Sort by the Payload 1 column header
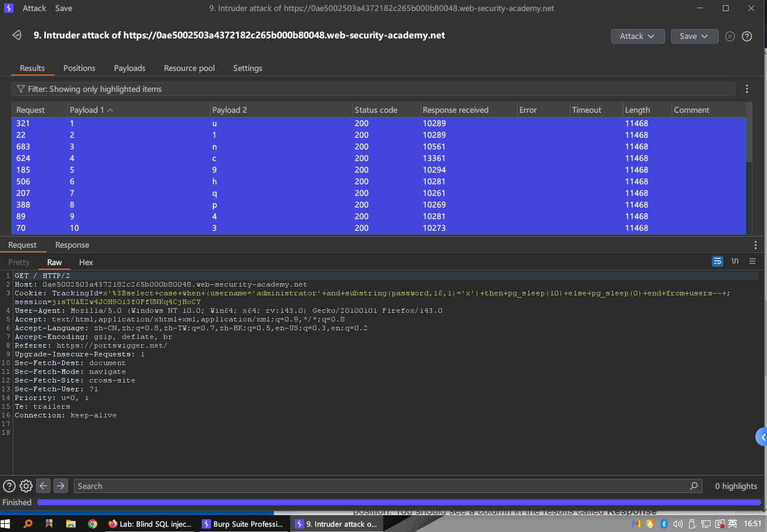767x532 pixels. [x=139, y=110]
